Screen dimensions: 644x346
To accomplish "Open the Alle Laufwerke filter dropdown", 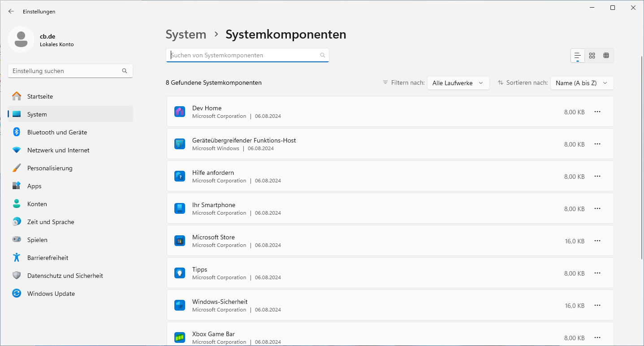I will (458, 83).
